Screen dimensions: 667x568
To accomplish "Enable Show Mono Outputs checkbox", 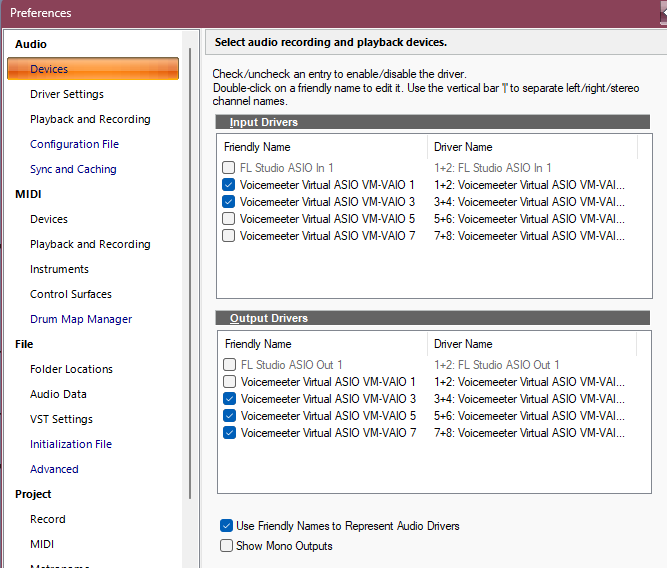I will 227,546.
